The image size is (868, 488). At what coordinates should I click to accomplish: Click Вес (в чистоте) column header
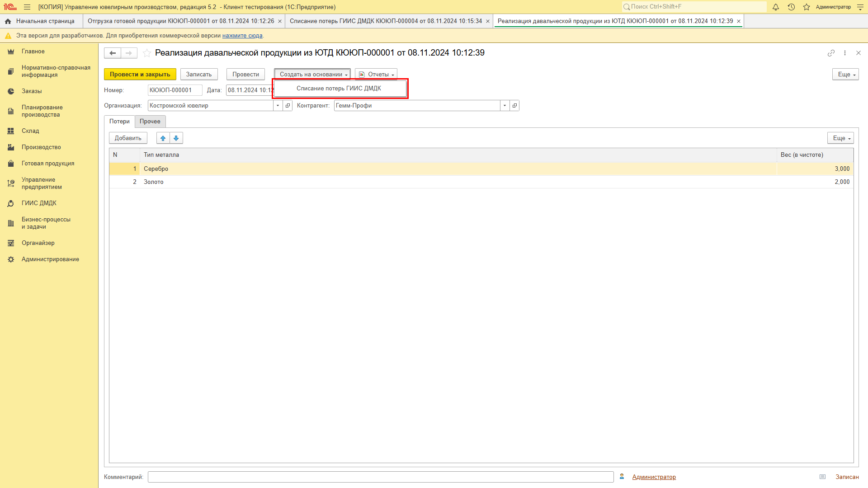[816, 155]
